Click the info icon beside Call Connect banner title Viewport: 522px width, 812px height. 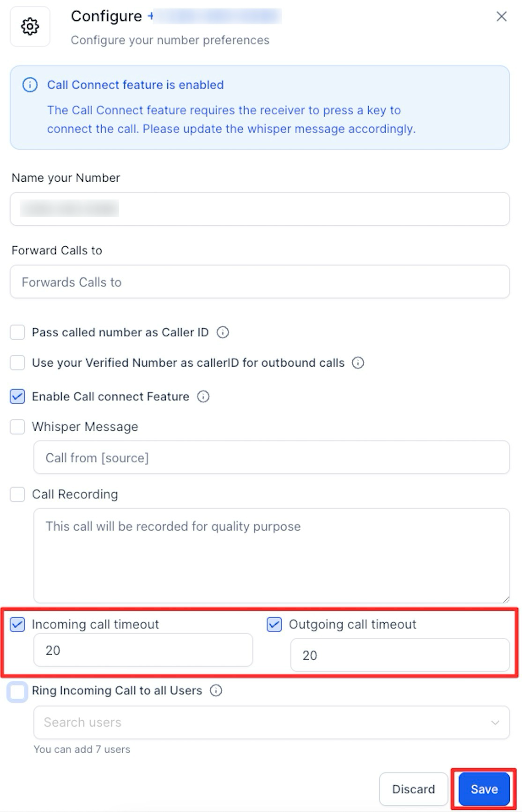coord(30,85)
